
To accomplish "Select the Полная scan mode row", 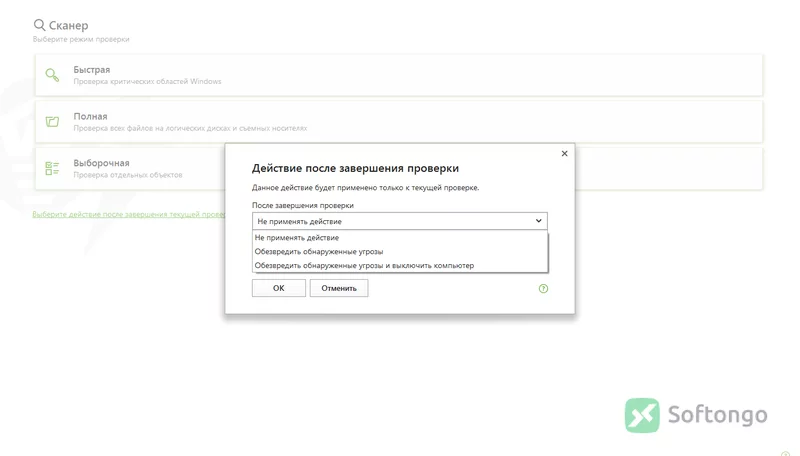I will (x=399, y=121).
